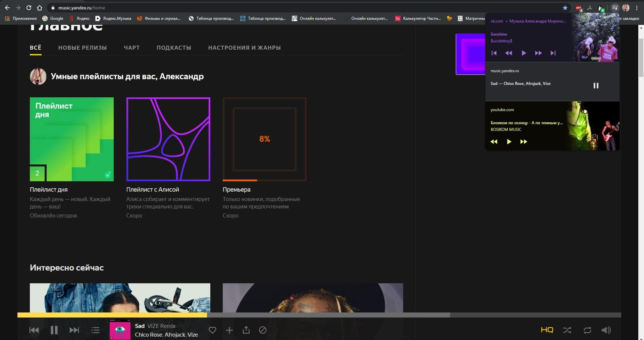Open the media control toolbar icon
The width and height of the screenshot is (644, 340).
point(615,7)
